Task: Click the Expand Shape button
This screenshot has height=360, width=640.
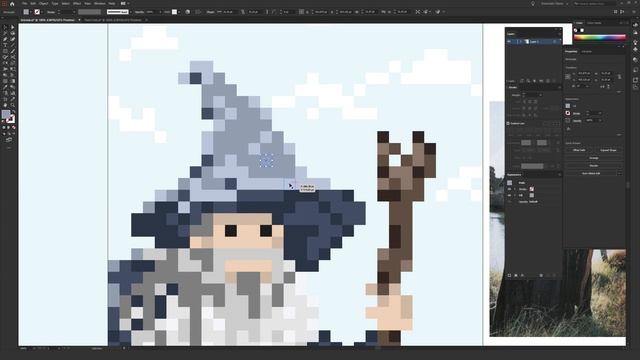Action: tap(608, 150)
